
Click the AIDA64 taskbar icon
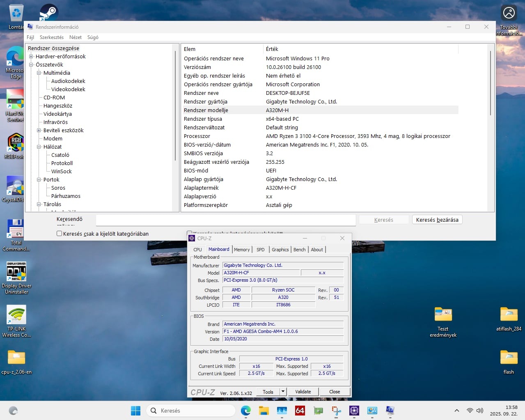point(300,411)
